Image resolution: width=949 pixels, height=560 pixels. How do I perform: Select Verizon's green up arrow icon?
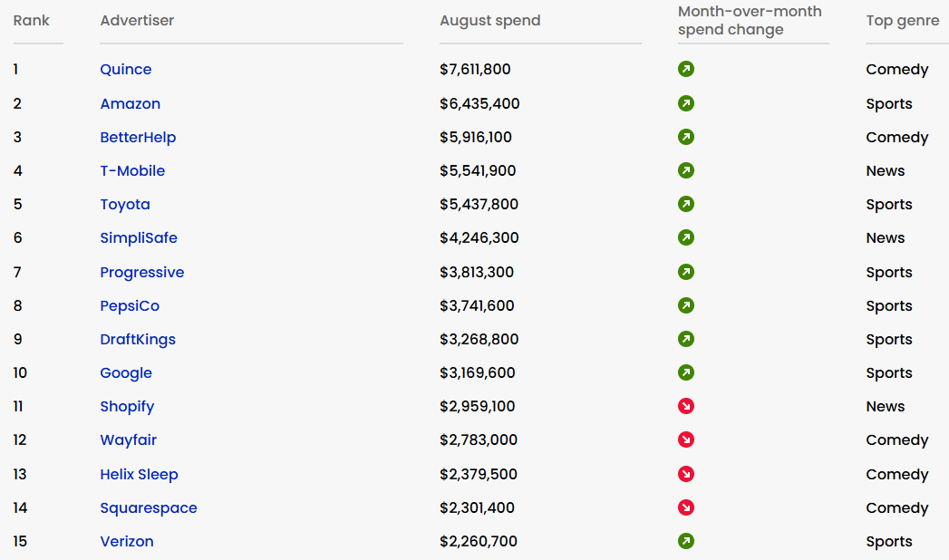tap(686, 541)
